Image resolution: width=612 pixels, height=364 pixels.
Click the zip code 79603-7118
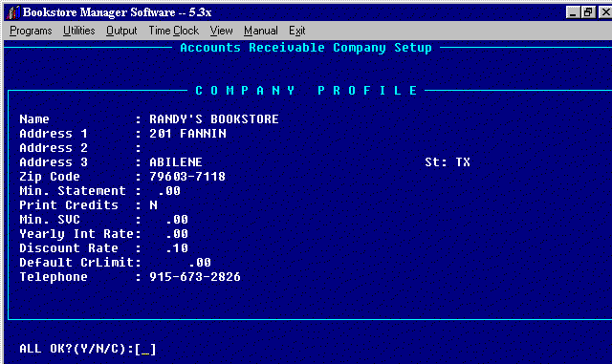tap(187, 177)
